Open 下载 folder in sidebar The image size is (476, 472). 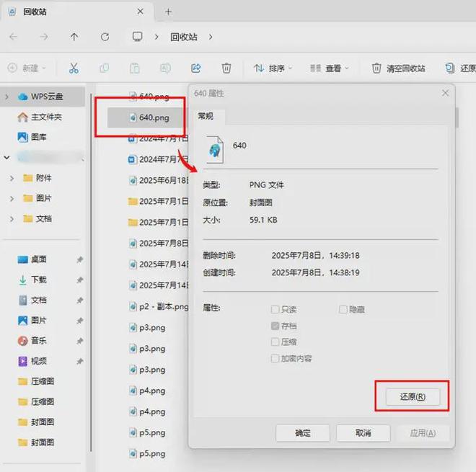point(38,280)
